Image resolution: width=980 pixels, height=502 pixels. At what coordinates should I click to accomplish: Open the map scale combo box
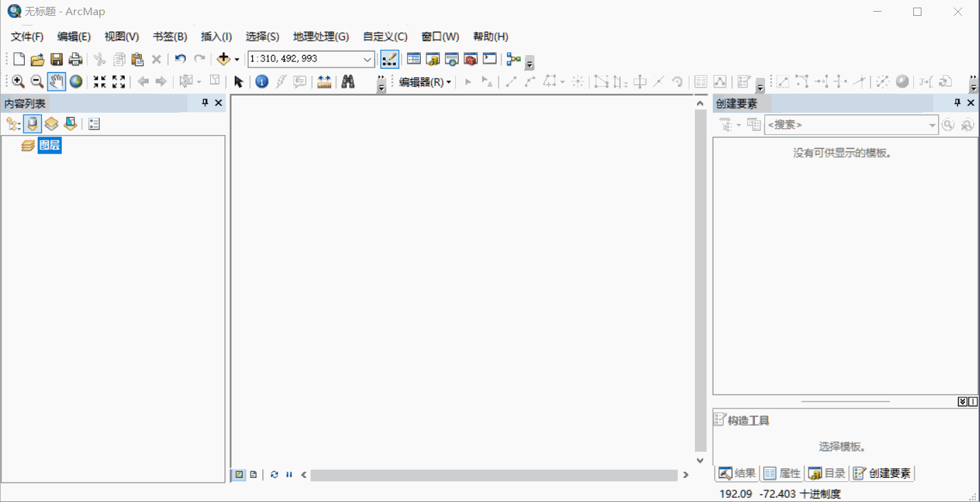[x=311, y=59]
